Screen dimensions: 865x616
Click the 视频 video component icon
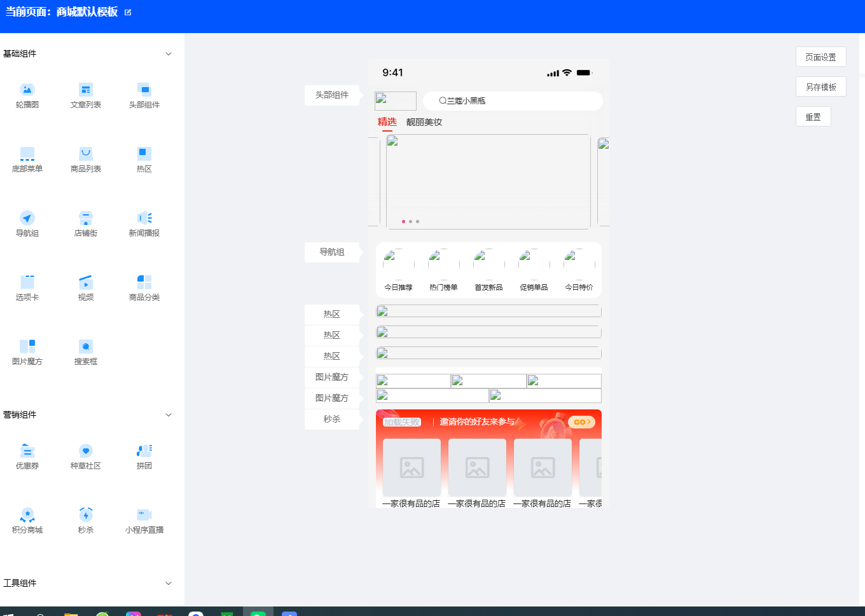point(86,282)
